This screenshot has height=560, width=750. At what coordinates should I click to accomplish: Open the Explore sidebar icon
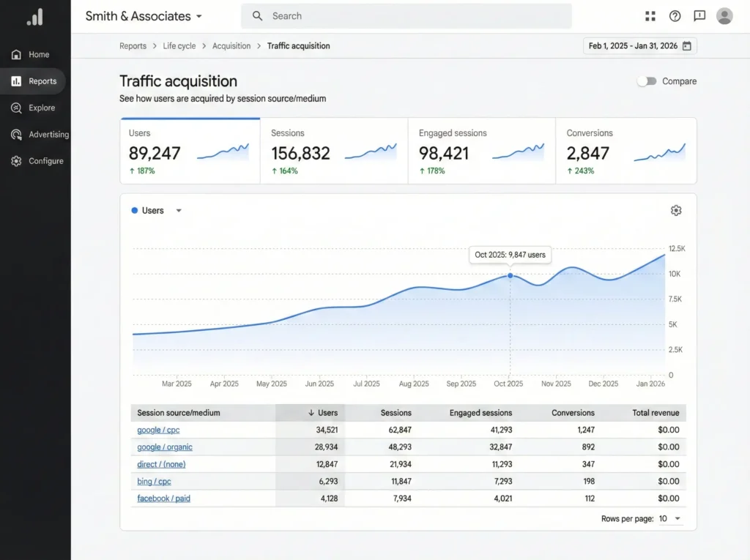[x=16, y=108]
